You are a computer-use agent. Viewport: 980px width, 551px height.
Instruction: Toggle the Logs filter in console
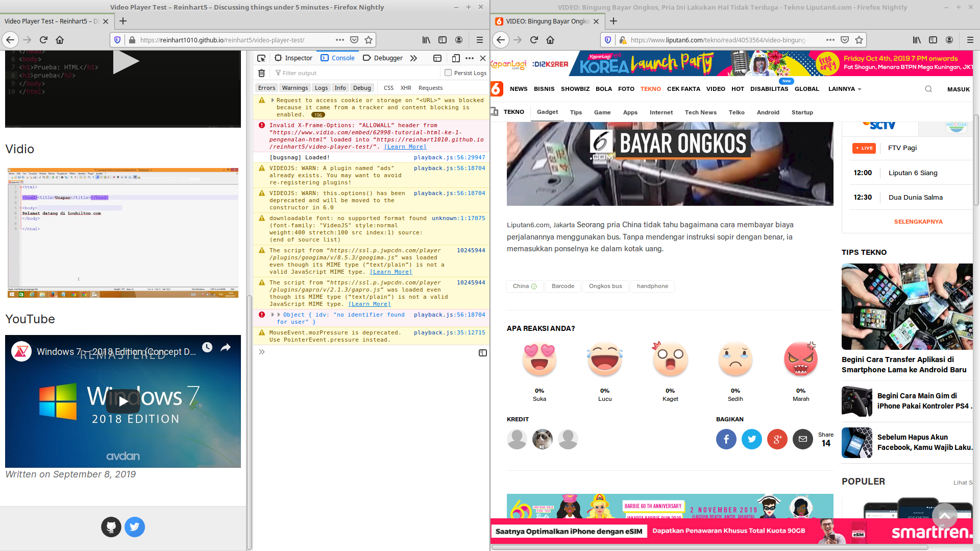coord(322,88)
